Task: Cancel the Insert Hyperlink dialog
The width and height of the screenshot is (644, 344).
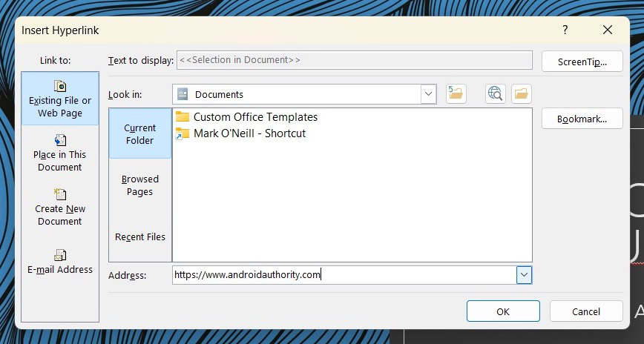Action: pos(586,311)
